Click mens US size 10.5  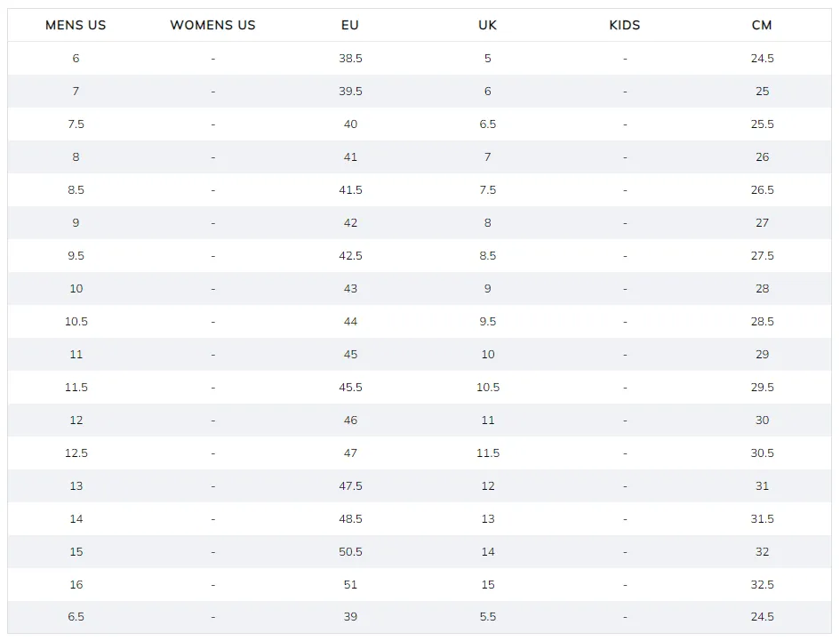(x=76, y=322)
